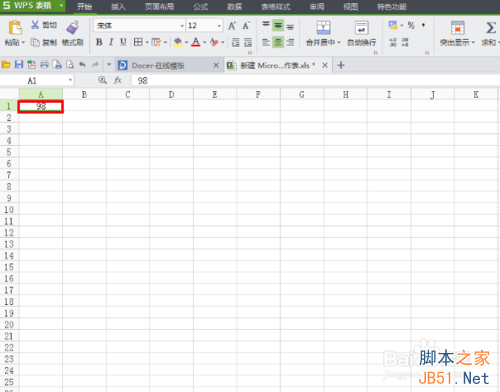Toggle middle vertical alignment
Screen dimensions: 500x392
[278, 25]
